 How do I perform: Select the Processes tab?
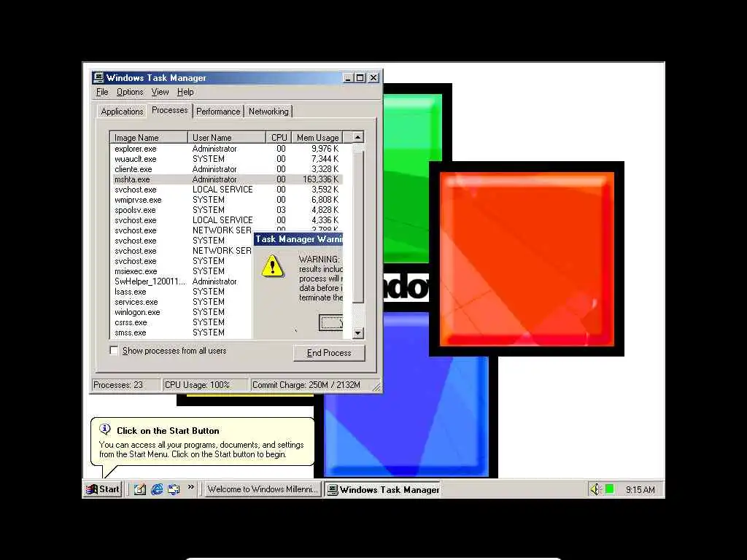(169, 110)
